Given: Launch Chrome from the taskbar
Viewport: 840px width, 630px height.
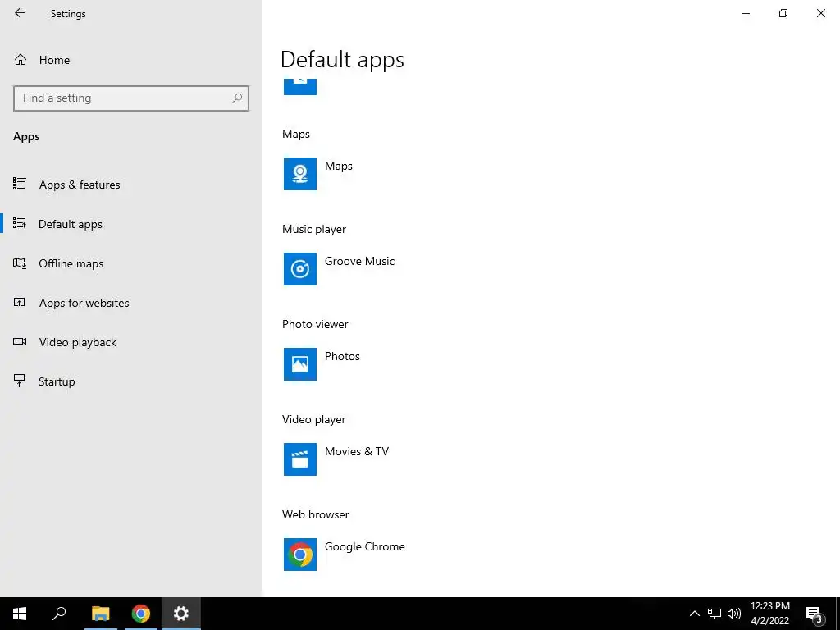Looking at the screenshot, I should [141, 614].
